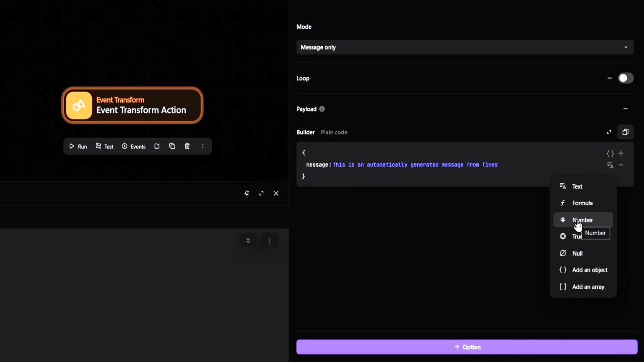
Task: Select the Event Transform Action node
Action: (132, 105)
